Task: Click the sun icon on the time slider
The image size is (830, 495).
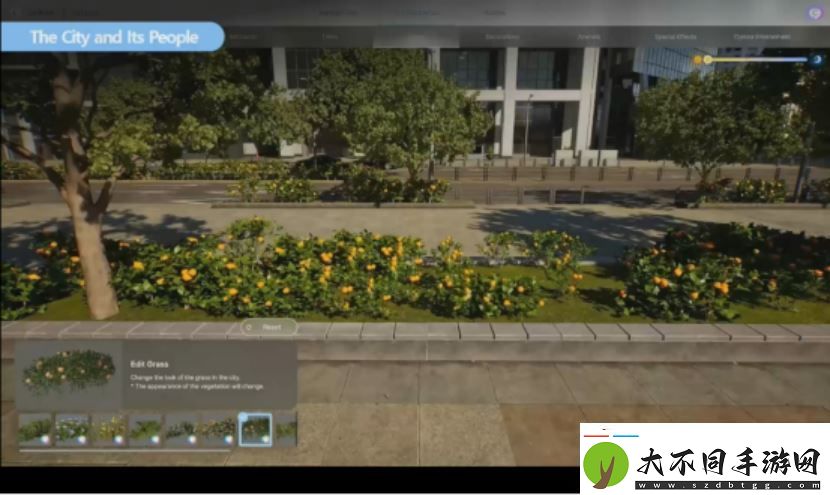Action: pyautogui.click(x=698, y=60)
